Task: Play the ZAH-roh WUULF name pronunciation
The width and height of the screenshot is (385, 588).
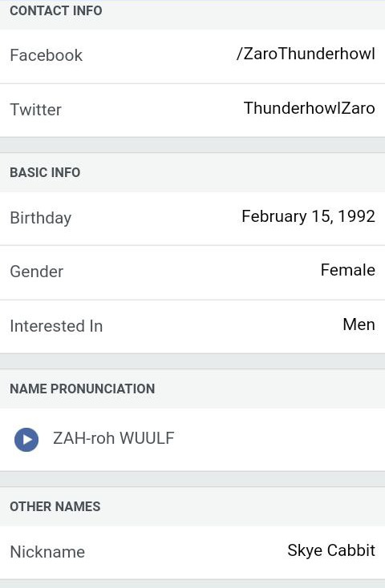Action: [x=26, y=440]
